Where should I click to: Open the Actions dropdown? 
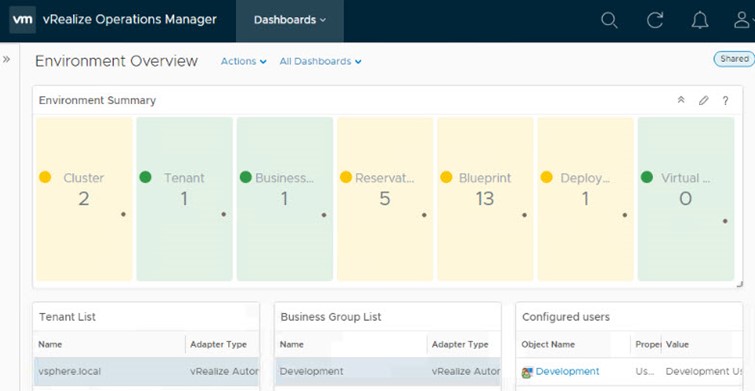244,61
